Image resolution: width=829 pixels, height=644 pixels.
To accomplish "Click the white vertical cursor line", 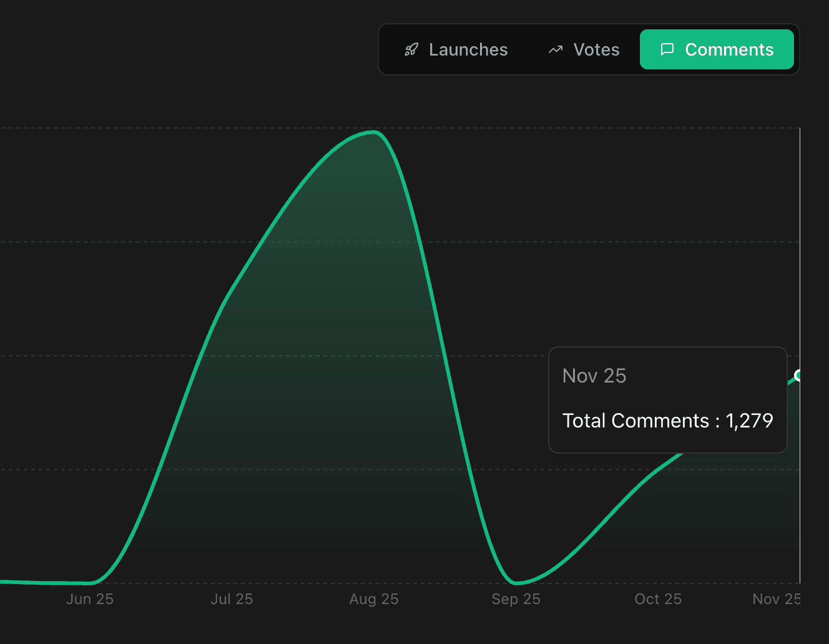I will (x=800, y=250).
